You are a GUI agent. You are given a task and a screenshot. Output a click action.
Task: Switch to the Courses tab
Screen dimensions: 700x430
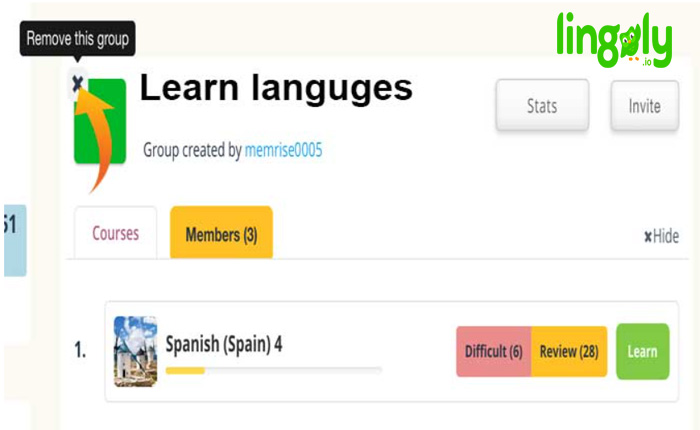click(115, 234)
